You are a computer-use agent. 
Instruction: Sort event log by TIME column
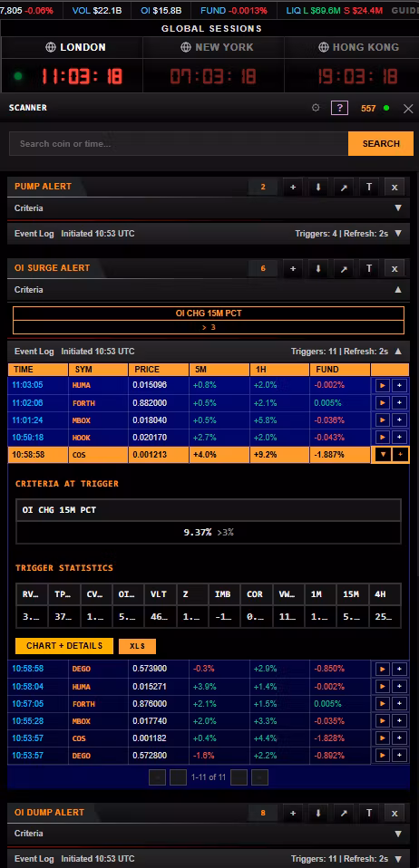[38, 370]
